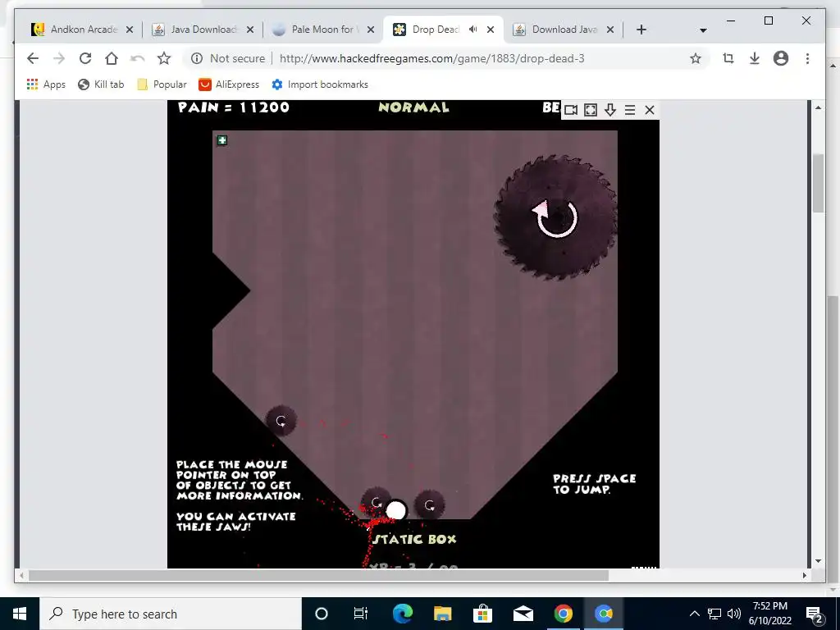Image resolution: width=840 pixels, height=630 pixels.
Task: Activate the large spinning saw blade
Action: click(x=555, y=217)
